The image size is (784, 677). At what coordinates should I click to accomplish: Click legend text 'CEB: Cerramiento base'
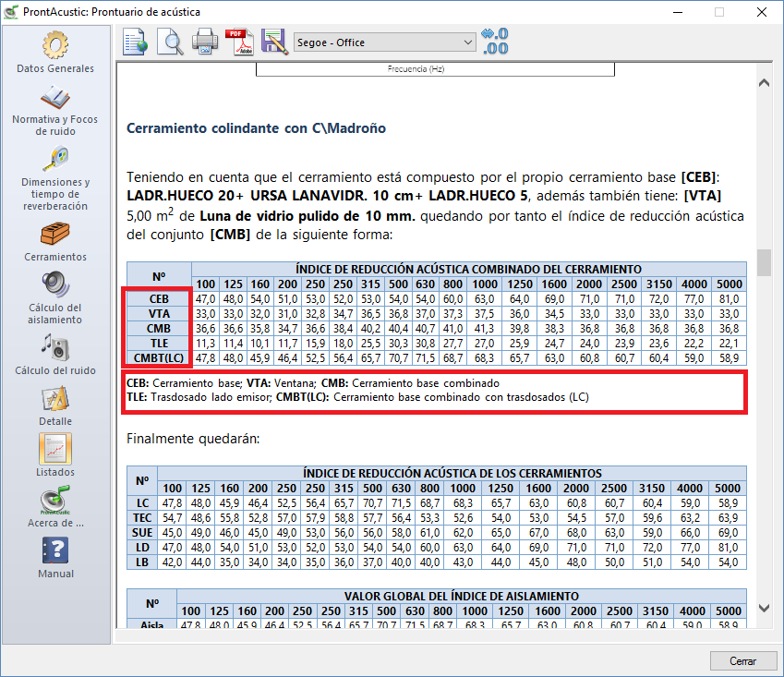coord(184,383)
